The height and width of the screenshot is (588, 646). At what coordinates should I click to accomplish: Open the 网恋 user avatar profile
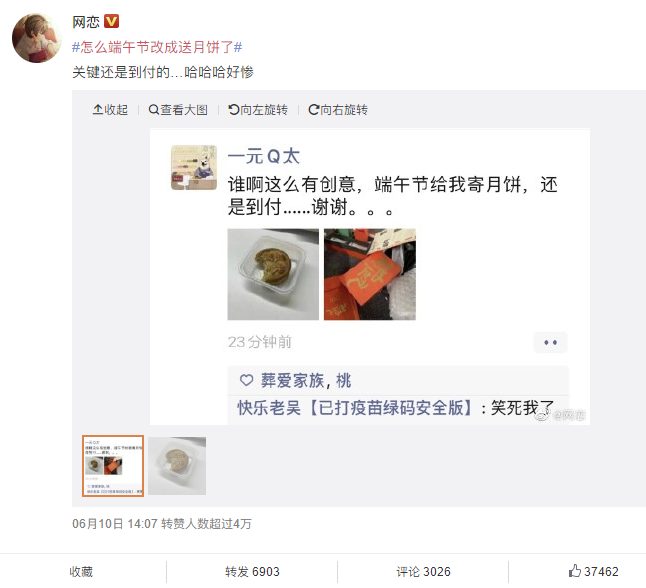[x=37, y=38]
